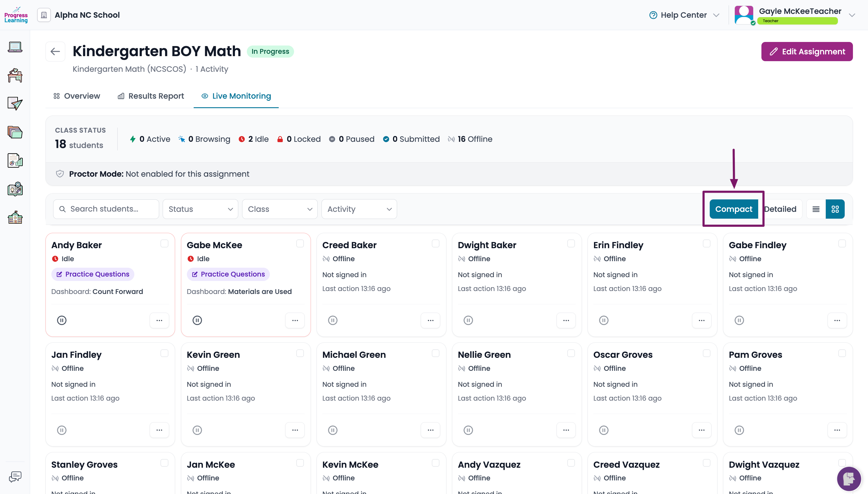Open the laptop icon in left sidebar

[15, 47]
